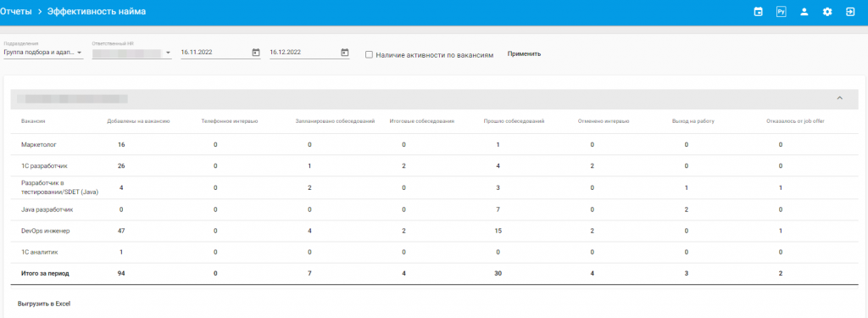Click value 7 passed interviews for Java разработчик

[x=498, y=209]
